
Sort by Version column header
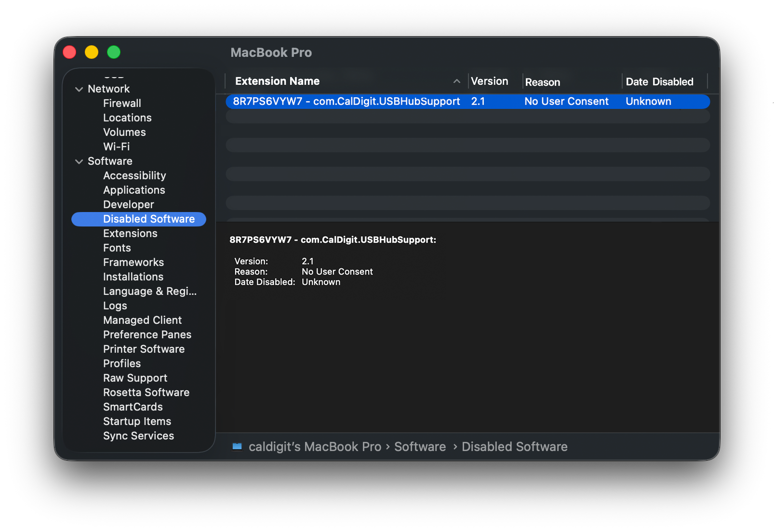tap(489, 81)
